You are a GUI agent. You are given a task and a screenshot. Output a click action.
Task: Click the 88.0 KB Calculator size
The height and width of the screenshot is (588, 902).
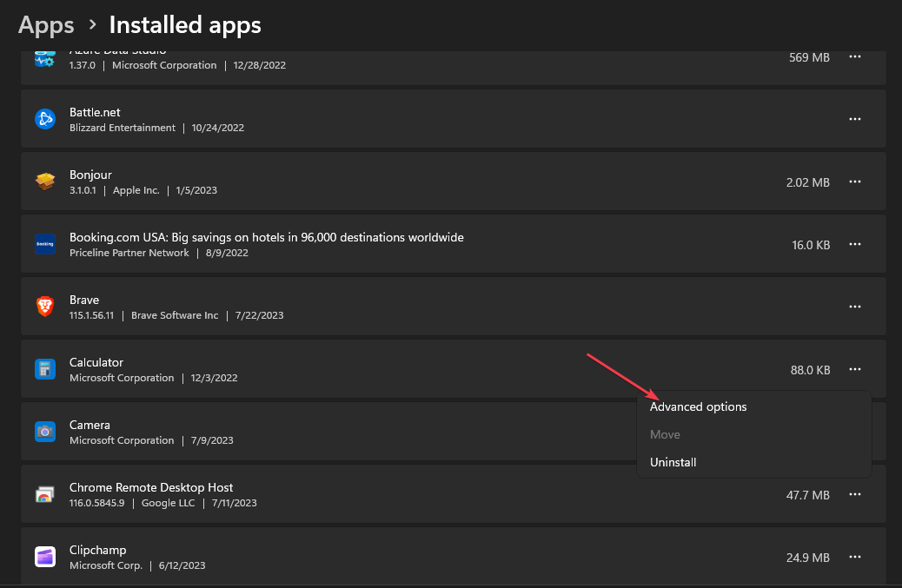click(x=810, y=370)
